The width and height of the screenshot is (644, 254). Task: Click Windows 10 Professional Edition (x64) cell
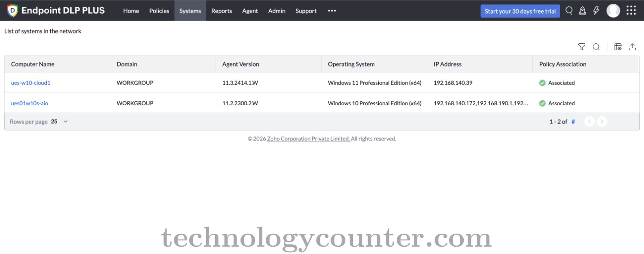[375, 103]
